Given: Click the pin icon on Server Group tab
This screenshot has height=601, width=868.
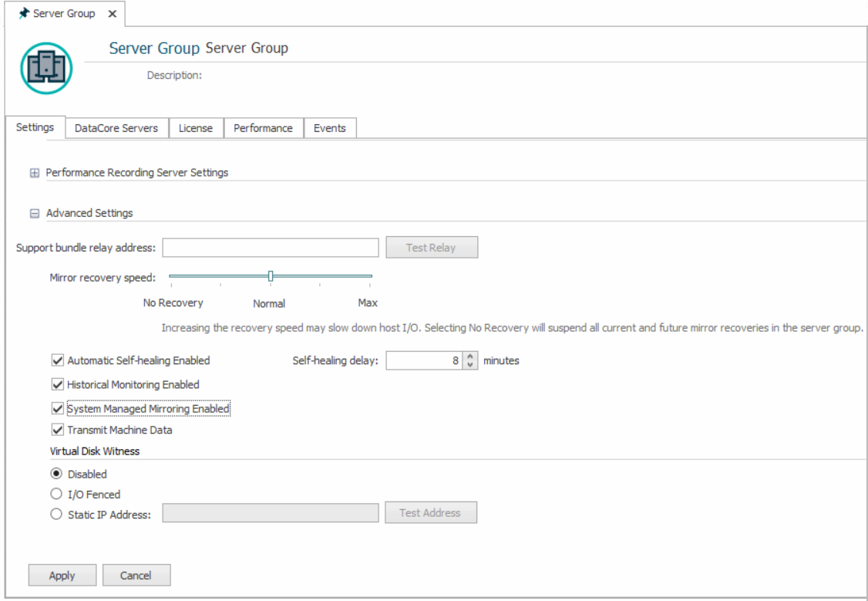Looking at the screenshot, I should tap(24, 15).
